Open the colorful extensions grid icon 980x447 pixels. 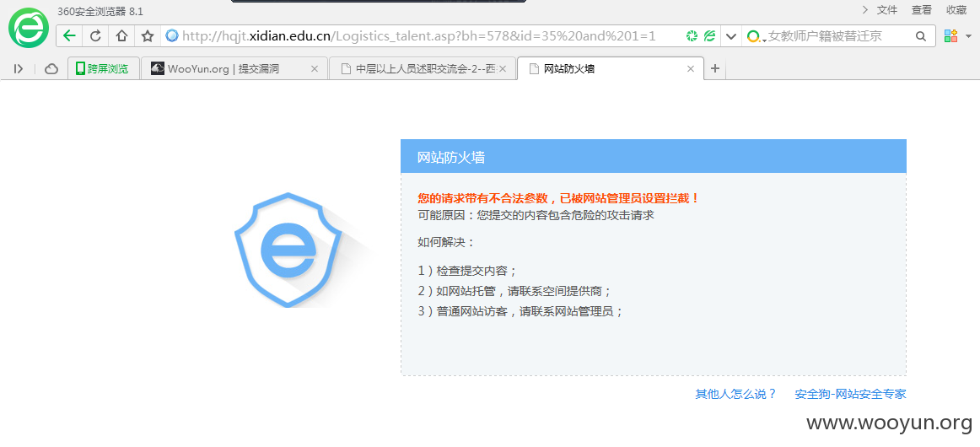[950, 36]
